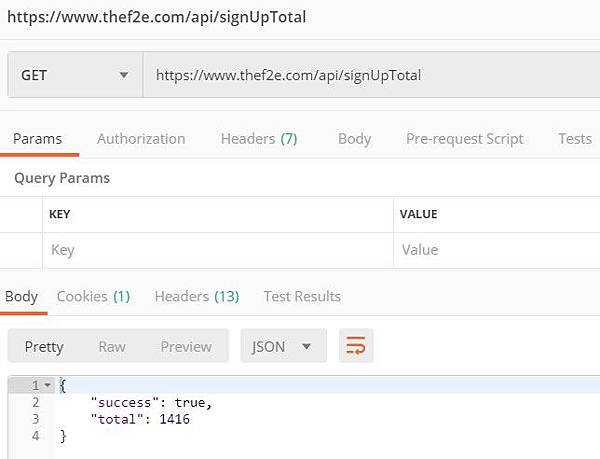This screenshot has height=459, width=600.
Task: Open the Pre-request Script tab
Action: click(x=464, y=139)
